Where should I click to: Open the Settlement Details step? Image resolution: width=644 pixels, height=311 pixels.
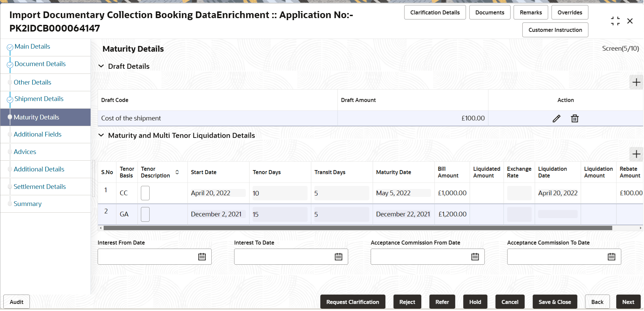point(40,187)
